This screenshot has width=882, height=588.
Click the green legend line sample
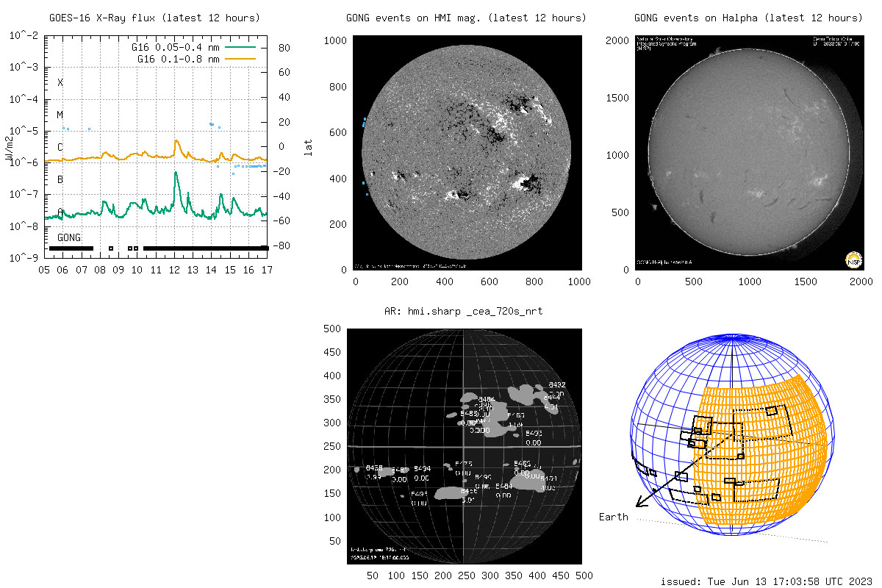[240, 47]
